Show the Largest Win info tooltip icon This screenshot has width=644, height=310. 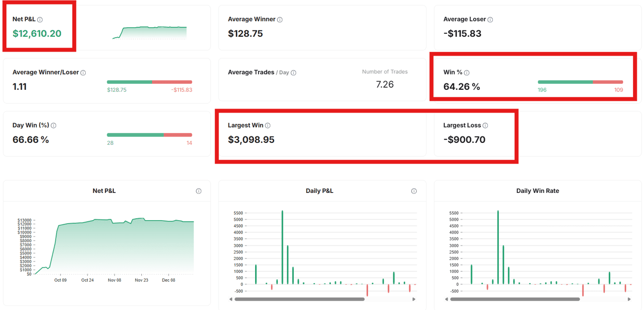[268, 126]
